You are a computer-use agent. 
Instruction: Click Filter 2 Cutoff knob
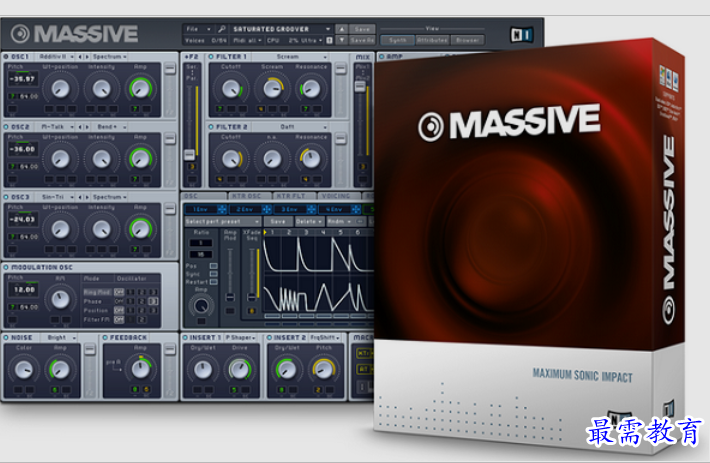231,159
